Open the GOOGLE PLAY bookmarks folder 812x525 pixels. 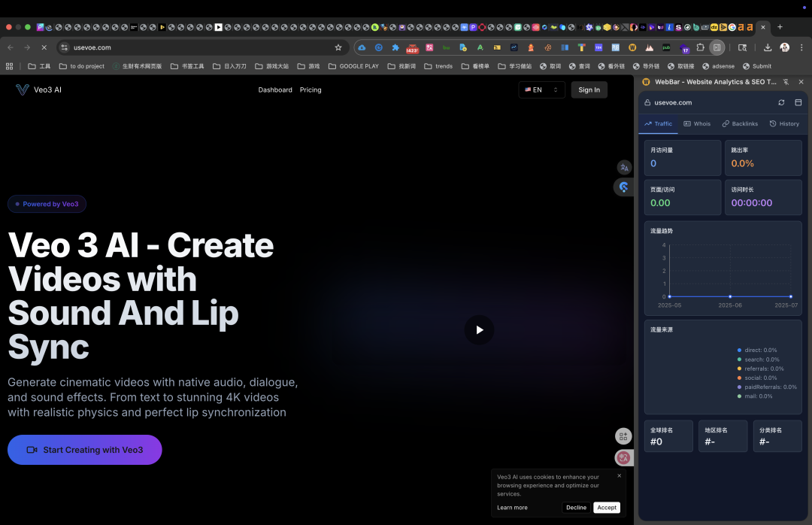coord(353,66)
